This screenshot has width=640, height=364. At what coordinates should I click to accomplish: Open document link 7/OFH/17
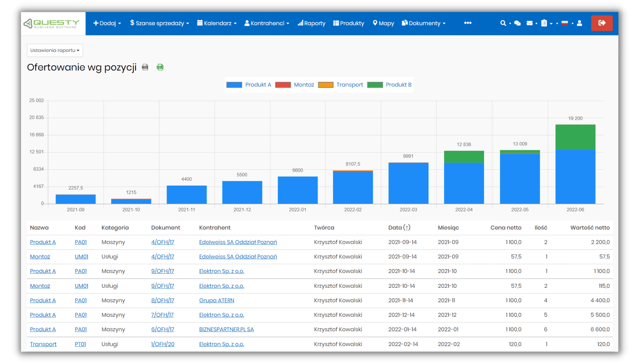point(162,315)
